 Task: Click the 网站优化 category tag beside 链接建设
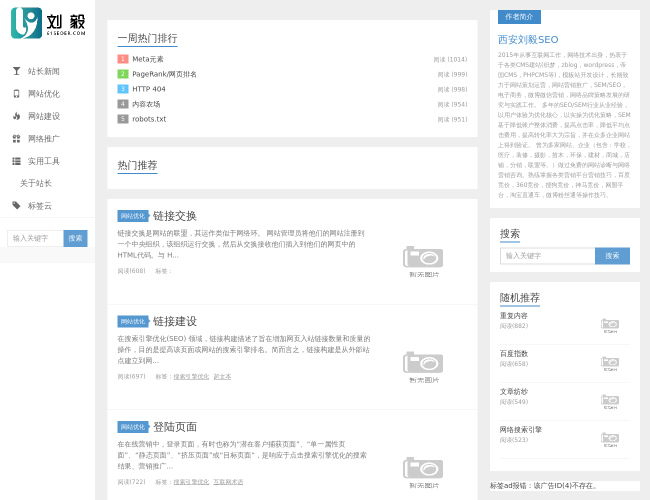(x=133, y=321)
